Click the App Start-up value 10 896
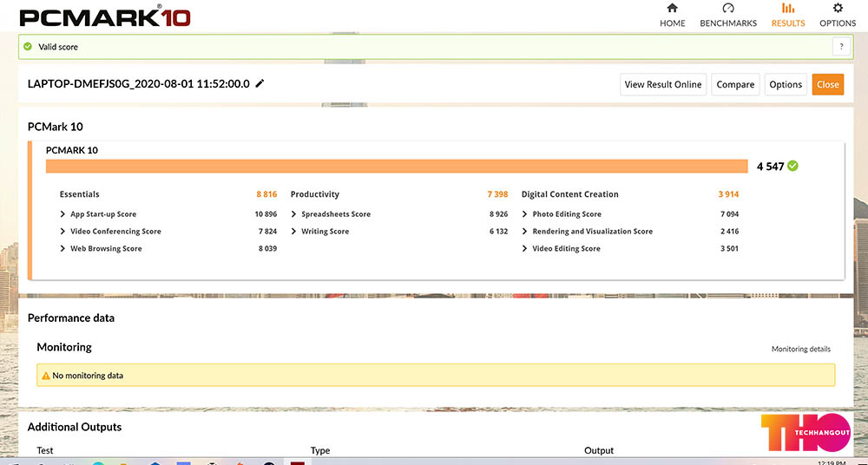The width and height of the screenshot is (868, 465). (x=266, y=214)
